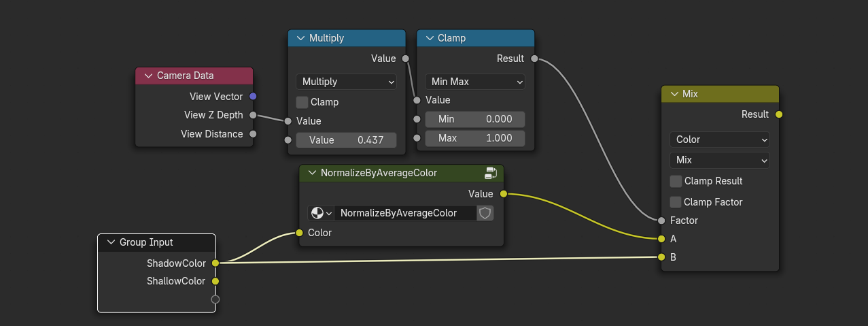Click the Max 1.000 field

pyautogui.click(x=475, y=138)
